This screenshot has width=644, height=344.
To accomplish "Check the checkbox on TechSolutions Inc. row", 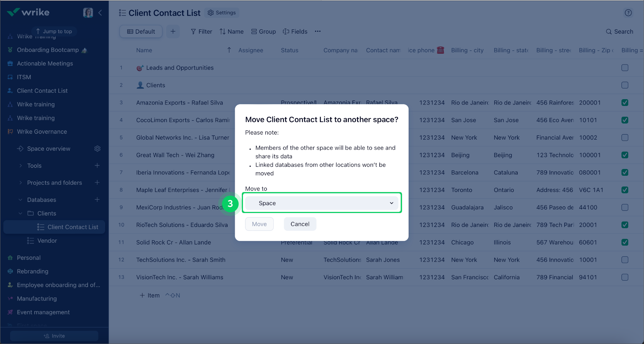I will pyautogui.click(x=625, y=260).
